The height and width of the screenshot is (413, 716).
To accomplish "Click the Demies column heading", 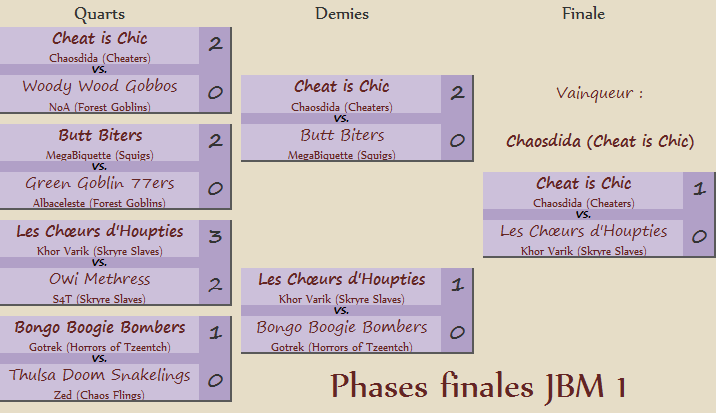I will [342, 14].
